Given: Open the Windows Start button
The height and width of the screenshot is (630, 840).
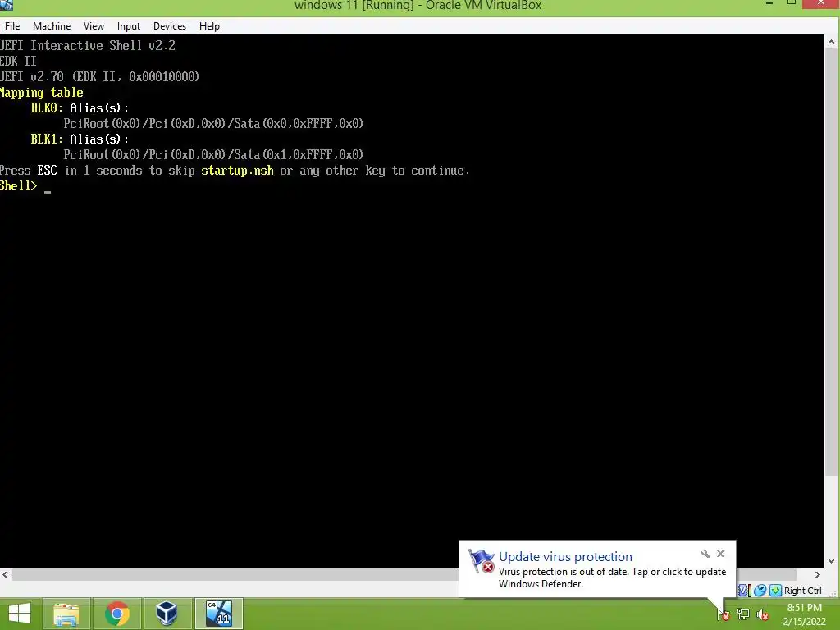Looking at the screenshot, I should click(x=20, y=614).
